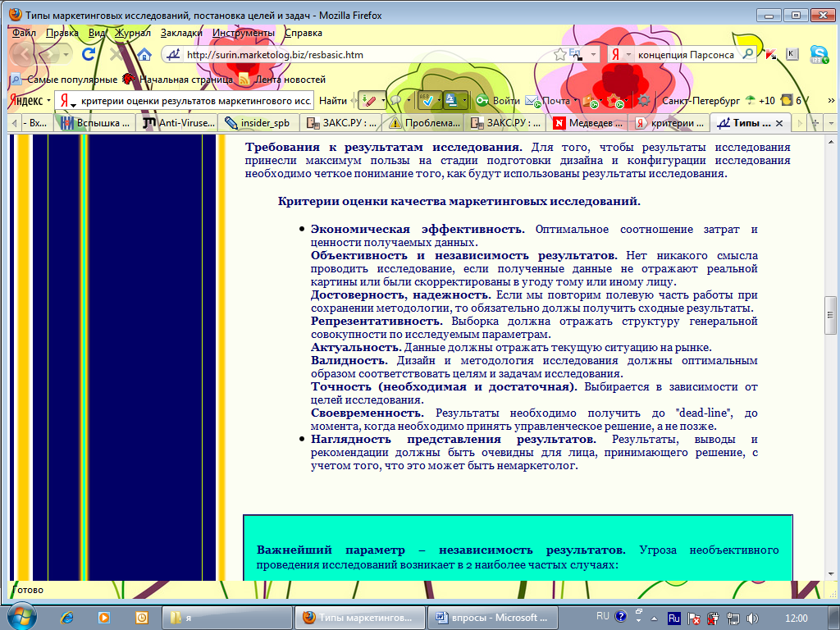Viewport: 840px width, 630px height.
Task: Switch to the критерии... Yandex tab
Action: [669, 123]
